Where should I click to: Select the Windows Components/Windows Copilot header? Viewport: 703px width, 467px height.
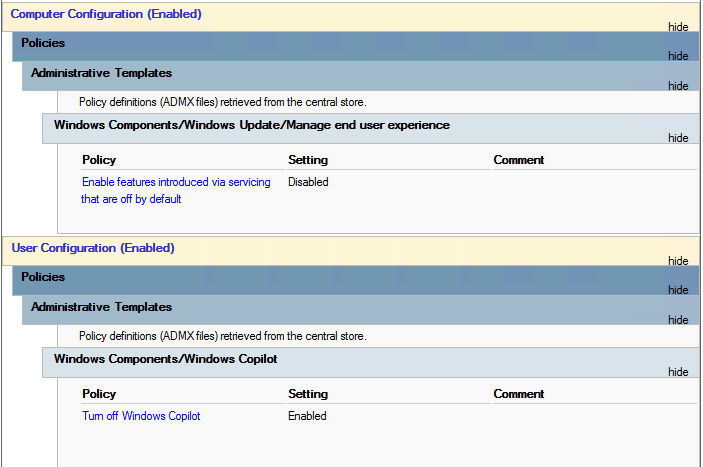click(165, 359)
